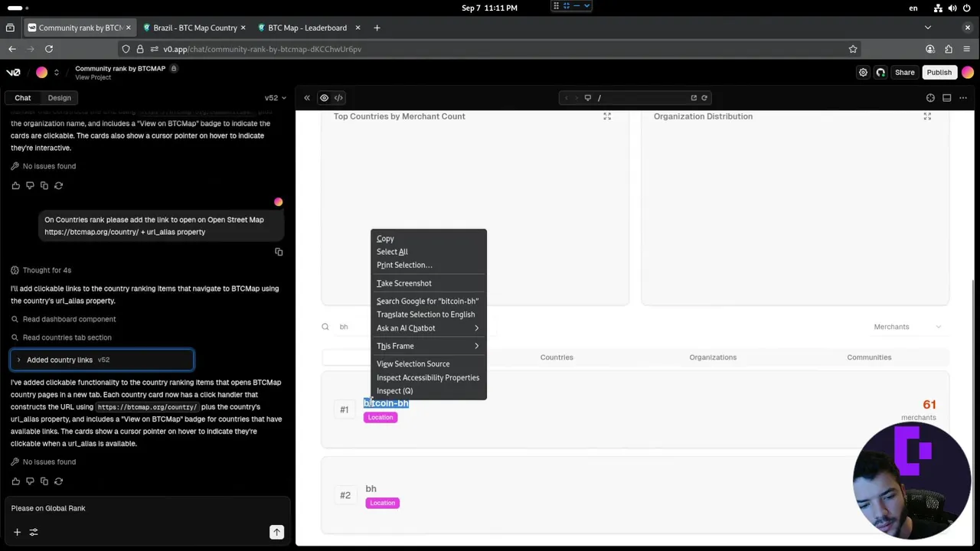Expand the 'Thought for 4s' section
The image size is (980, 551).
click(41, 270)
